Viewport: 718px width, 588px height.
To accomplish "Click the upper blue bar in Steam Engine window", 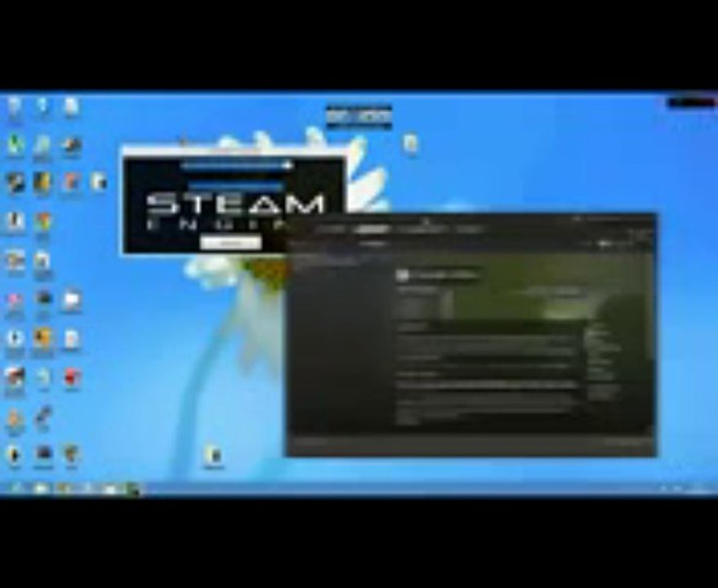I will coord(236,165).
